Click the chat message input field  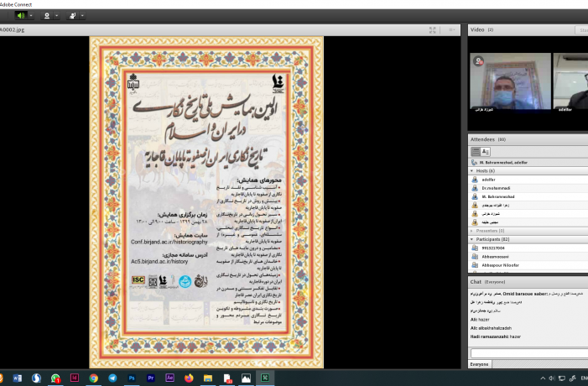coord(529,353)
